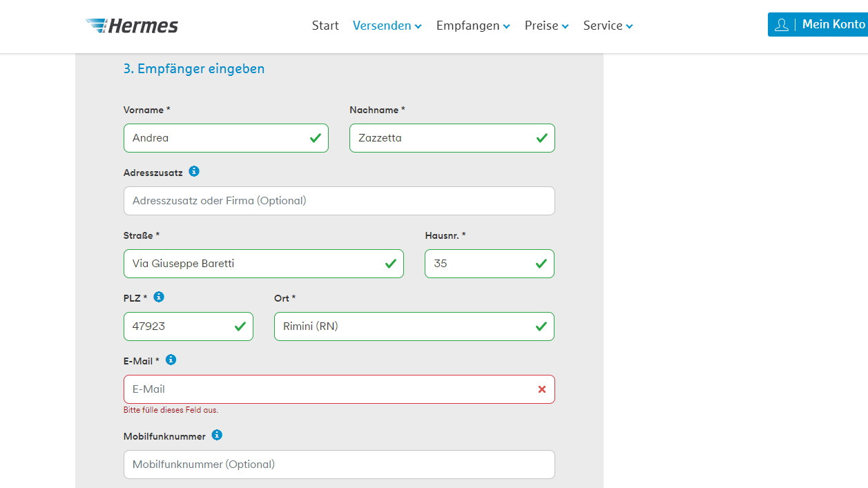
Task: Expand the Service chevron arrow
Action: 629,27
